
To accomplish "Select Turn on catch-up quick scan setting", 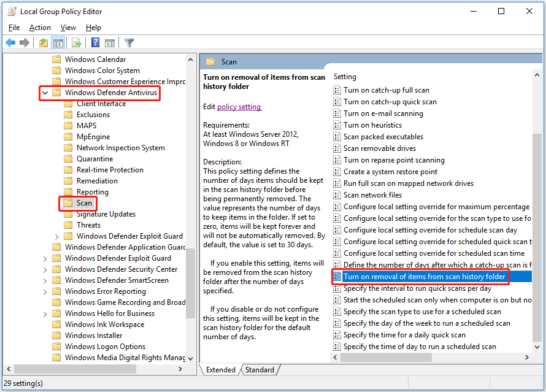I will [390, 102].
